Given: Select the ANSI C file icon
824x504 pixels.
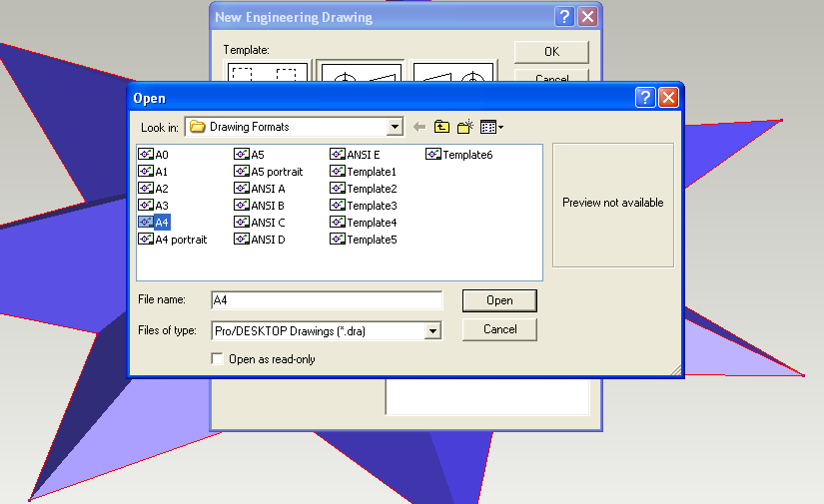Looking at the screenshot, I should [242, 223].
